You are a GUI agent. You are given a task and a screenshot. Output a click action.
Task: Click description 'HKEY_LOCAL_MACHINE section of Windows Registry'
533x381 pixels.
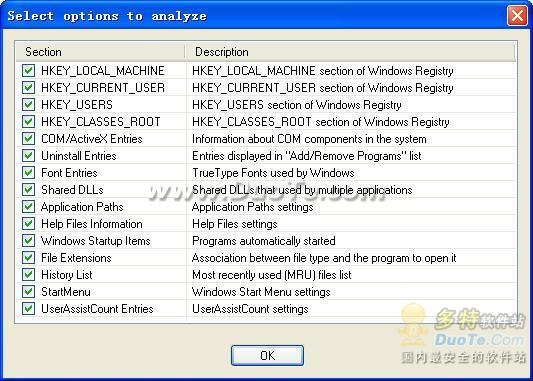[323, 71]
